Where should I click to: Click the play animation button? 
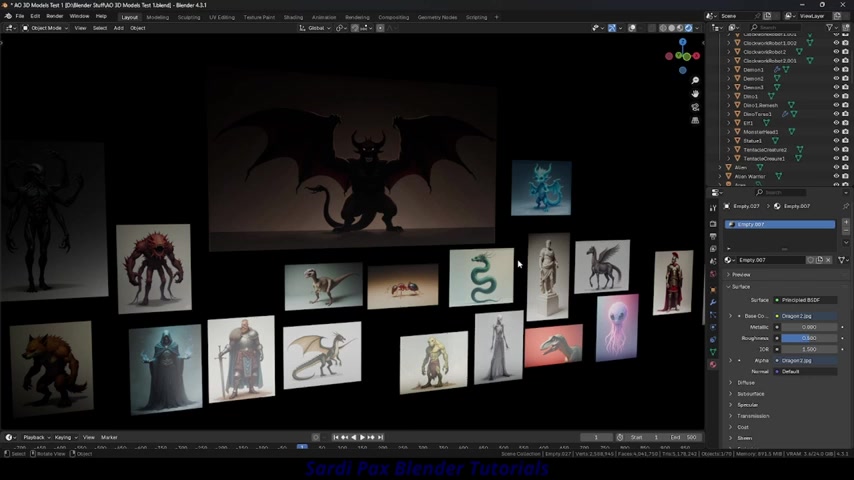[362, 438]
